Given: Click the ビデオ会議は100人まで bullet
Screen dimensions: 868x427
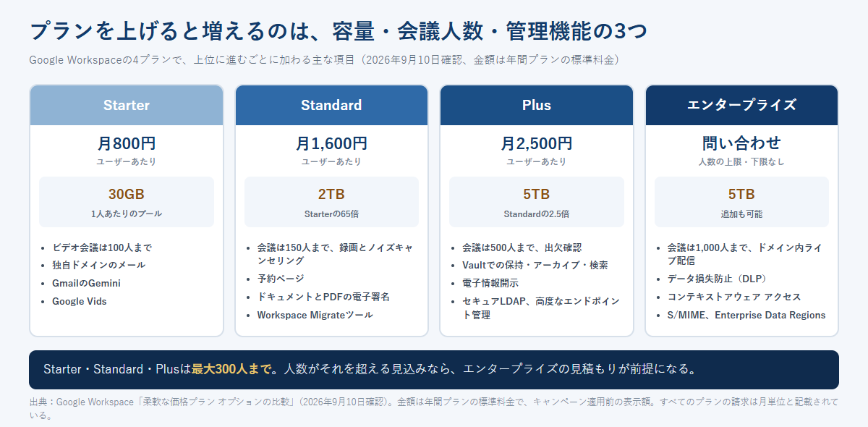Looking at the screenshot, I should coord(102,247).
